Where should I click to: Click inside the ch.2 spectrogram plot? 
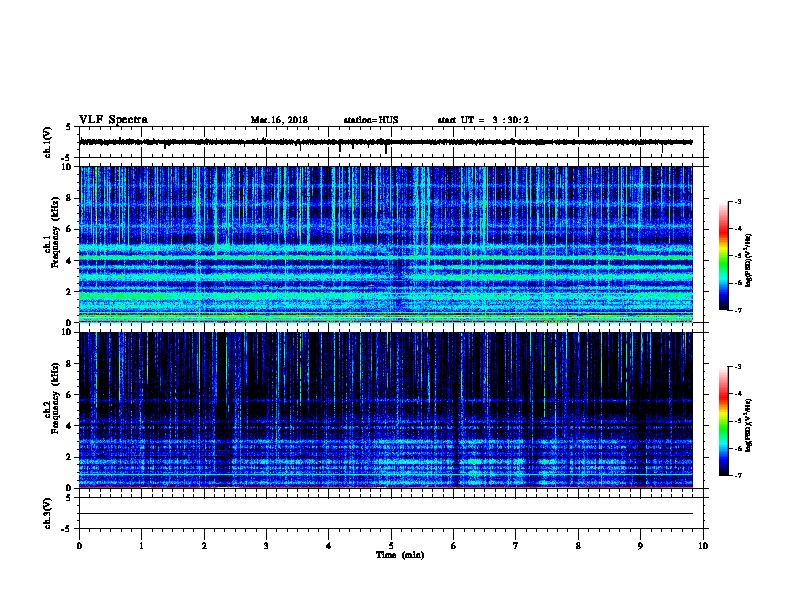point(386,410)
